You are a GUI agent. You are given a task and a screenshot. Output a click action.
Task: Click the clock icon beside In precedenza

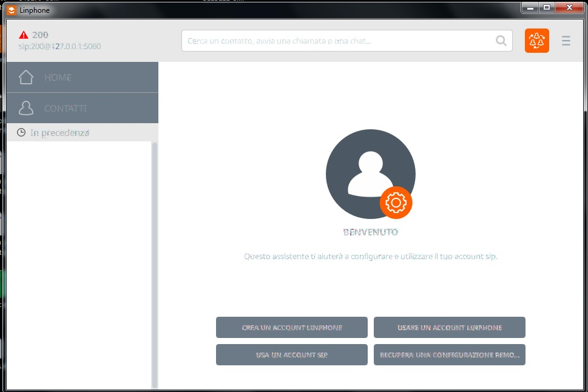click(21, 132)
